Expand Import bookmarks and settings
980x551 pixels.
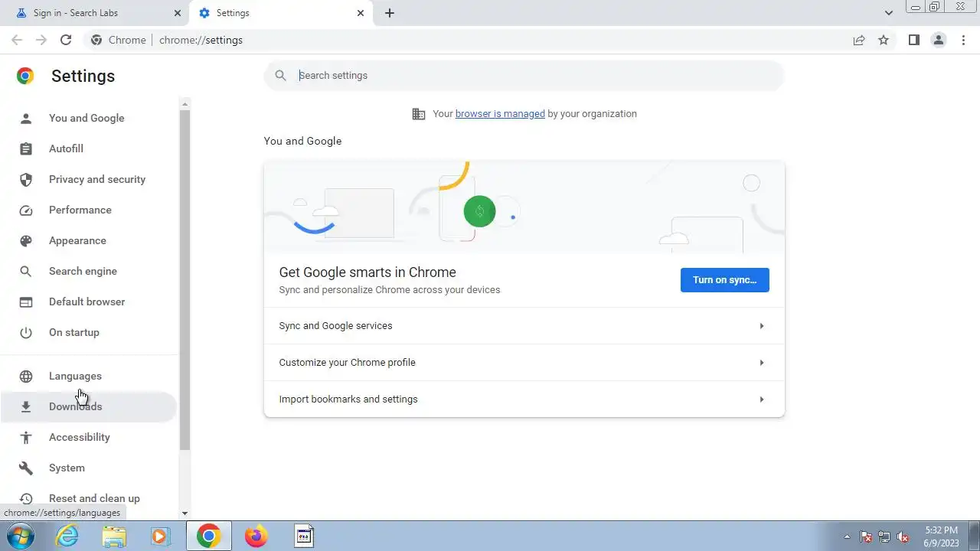[x=524, y=399]
